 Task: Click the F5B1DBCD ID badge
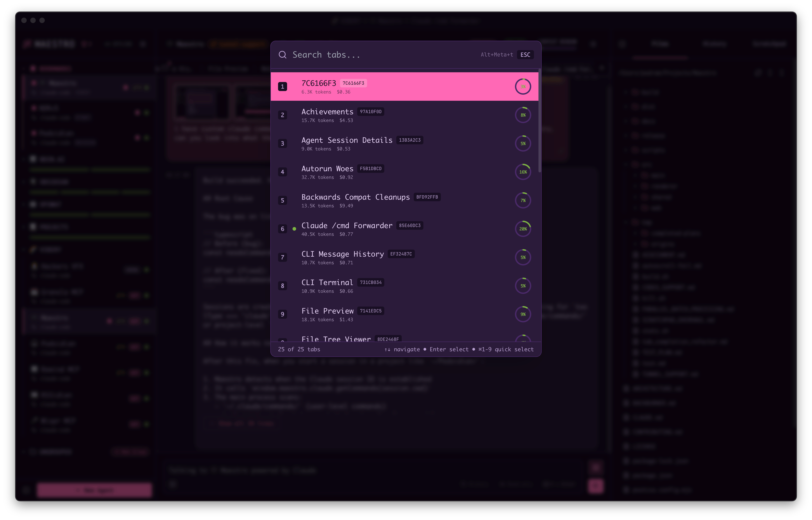[x=370, y=169]
